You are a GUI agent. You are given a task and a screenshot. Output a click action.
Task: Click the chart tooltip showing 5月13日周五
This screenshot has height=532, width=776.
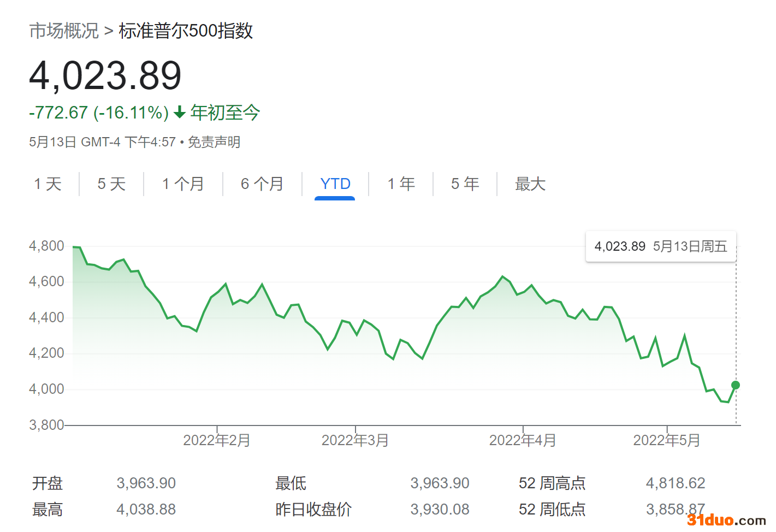(x=661, y=246)
